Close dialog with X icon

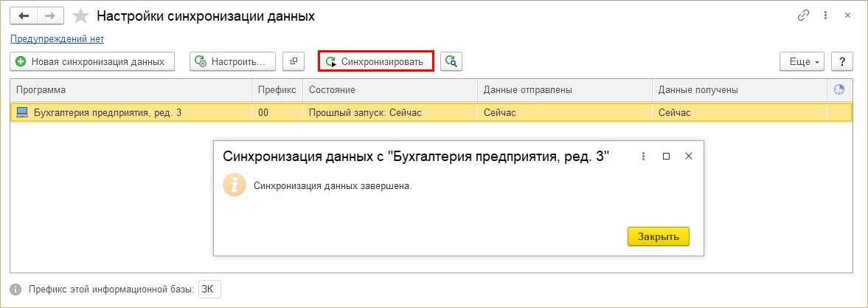point(689,157)
